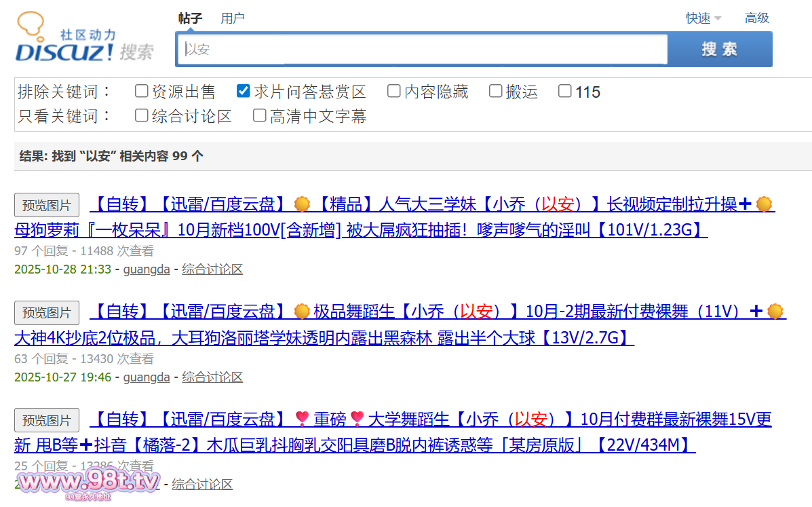
Task: Tick the 内容隐藏 checkbox
Action: (x=393, y=91)
